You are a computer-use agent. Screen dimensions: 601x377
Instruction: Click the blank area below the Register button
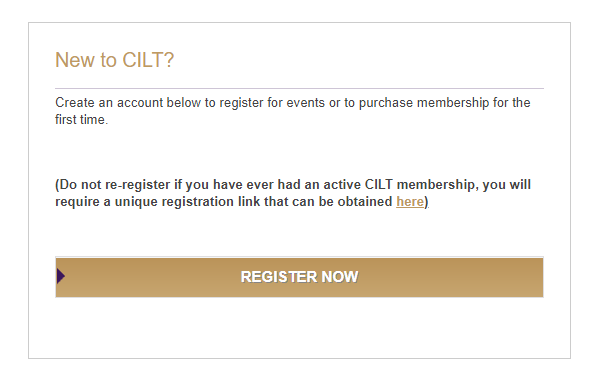click(299, 328)
